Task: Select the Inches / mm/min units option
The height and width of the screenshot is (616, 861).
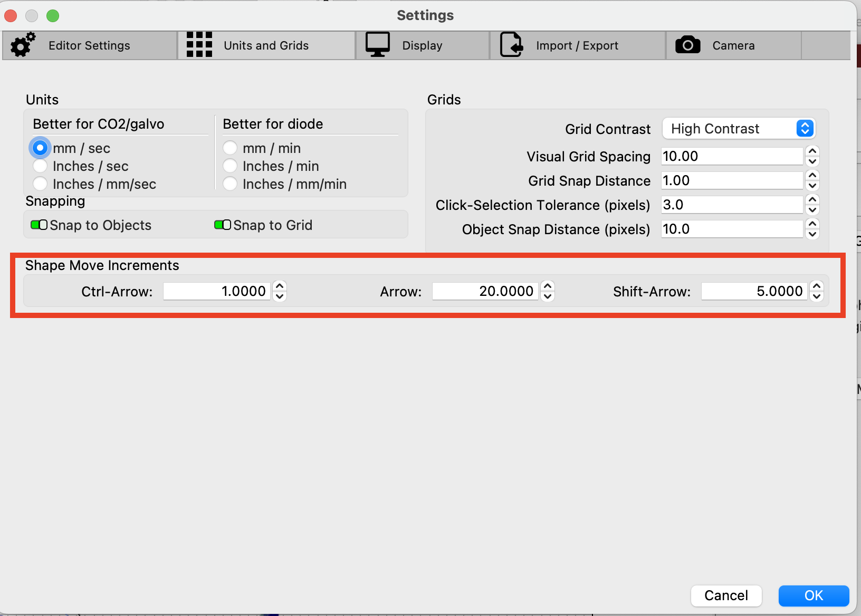Action: coord(230,184)
